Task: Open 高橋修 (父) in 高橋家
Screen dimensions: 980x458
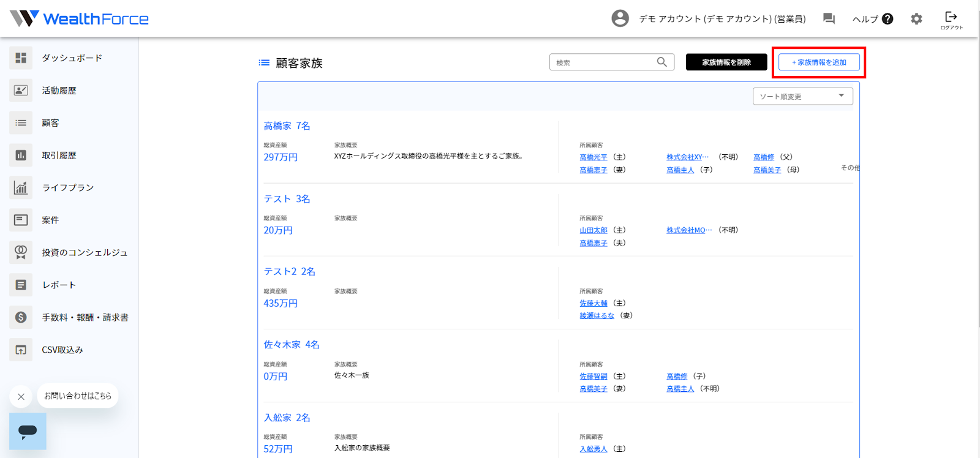Action: pos(764,157)
